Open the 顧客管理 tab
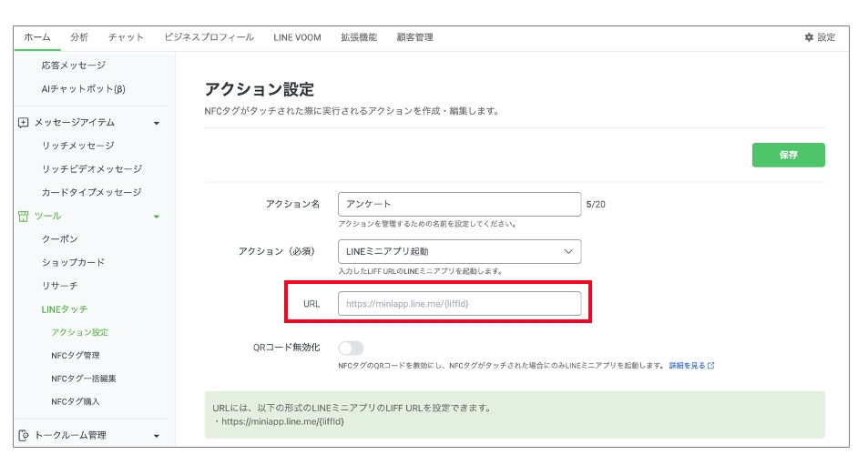This screenshot has width=868, height=465. coord(414,37)
